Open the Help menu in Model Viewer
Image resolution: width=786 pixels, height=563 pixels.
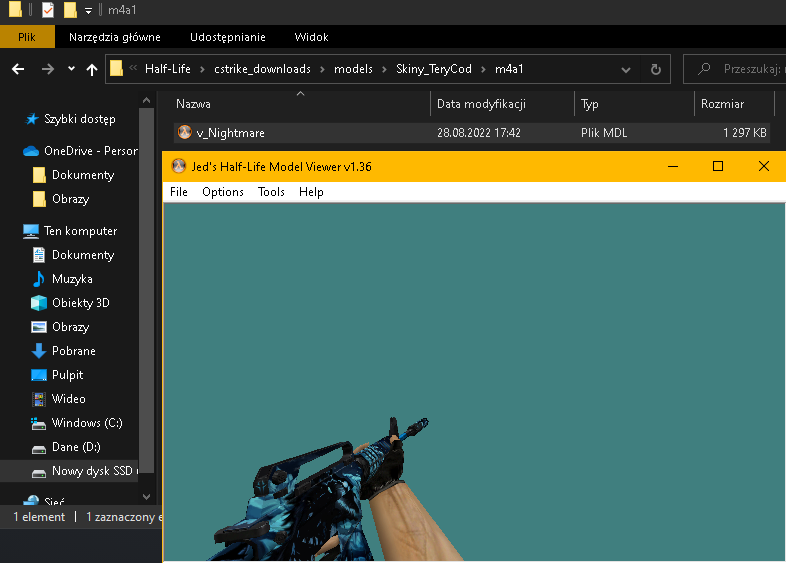pyautogui.click(x=311, y=192)
